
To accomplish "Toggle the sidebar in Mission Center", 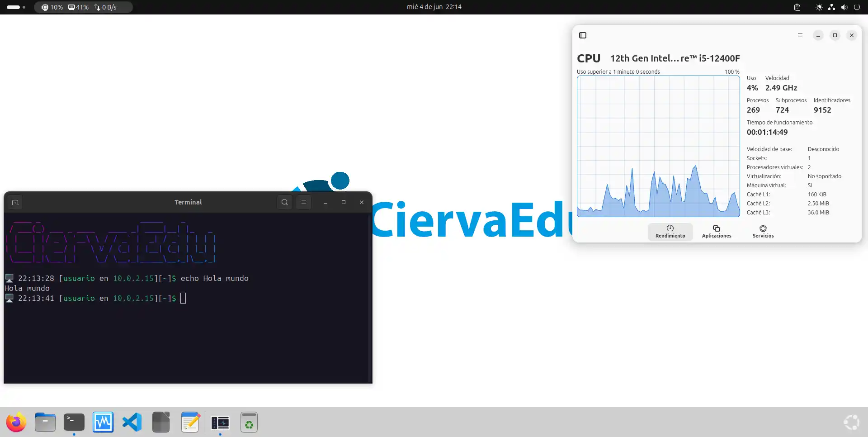I will [x=583, y=35].
